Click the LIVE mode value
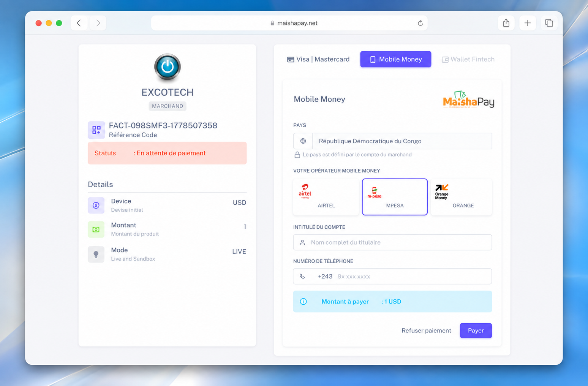Image resolution: width=588 pixels, height=386 pixels. [x=239, y=252]
